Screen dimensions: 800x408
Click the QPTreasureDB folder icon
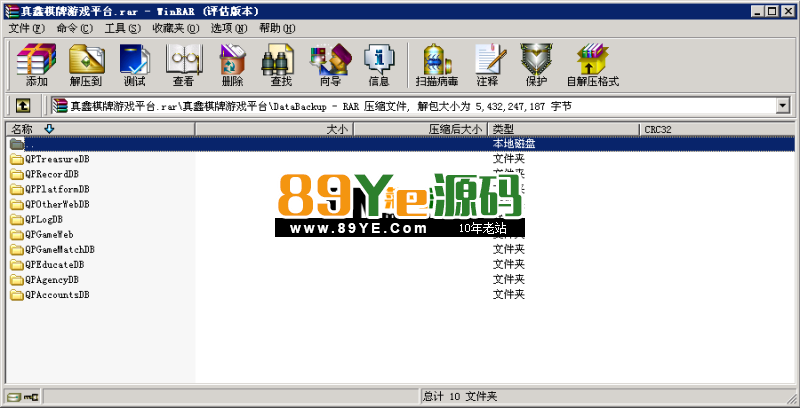coord(17,159)
